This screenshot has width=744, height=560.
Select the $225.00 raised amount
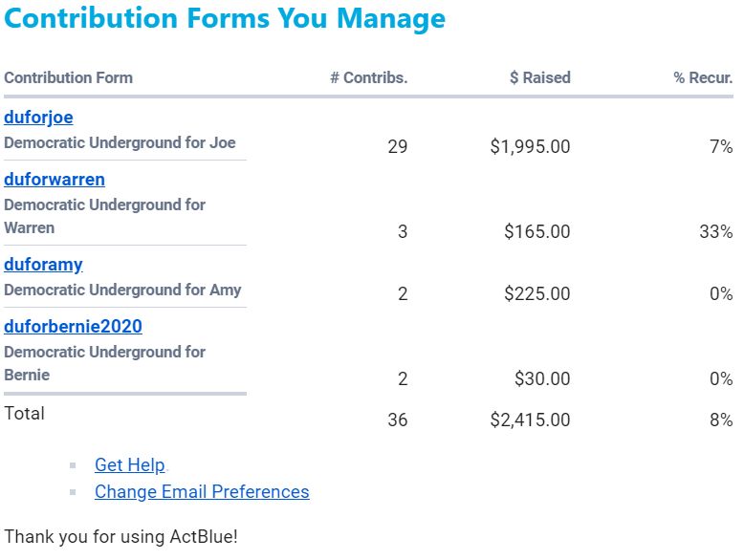coord(537,294)
